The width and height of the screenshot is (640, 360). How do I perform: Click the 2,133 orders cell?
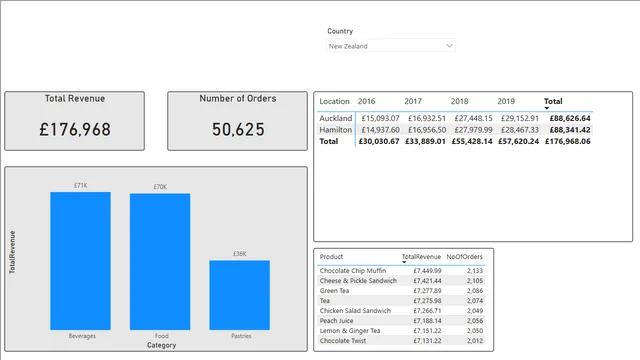(x=475, y=271)
